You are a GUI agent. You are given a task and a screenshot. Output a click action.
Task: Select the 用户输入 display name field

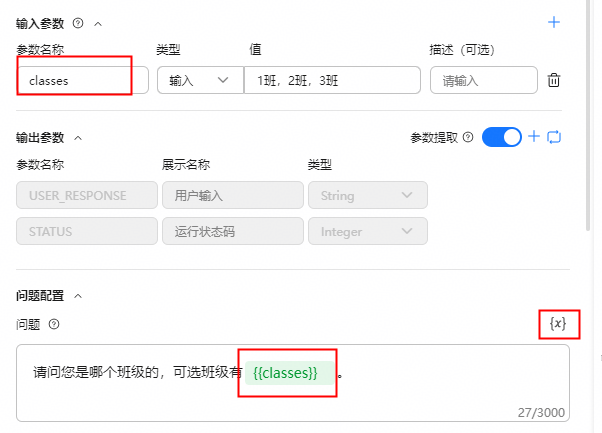(233, 195)
